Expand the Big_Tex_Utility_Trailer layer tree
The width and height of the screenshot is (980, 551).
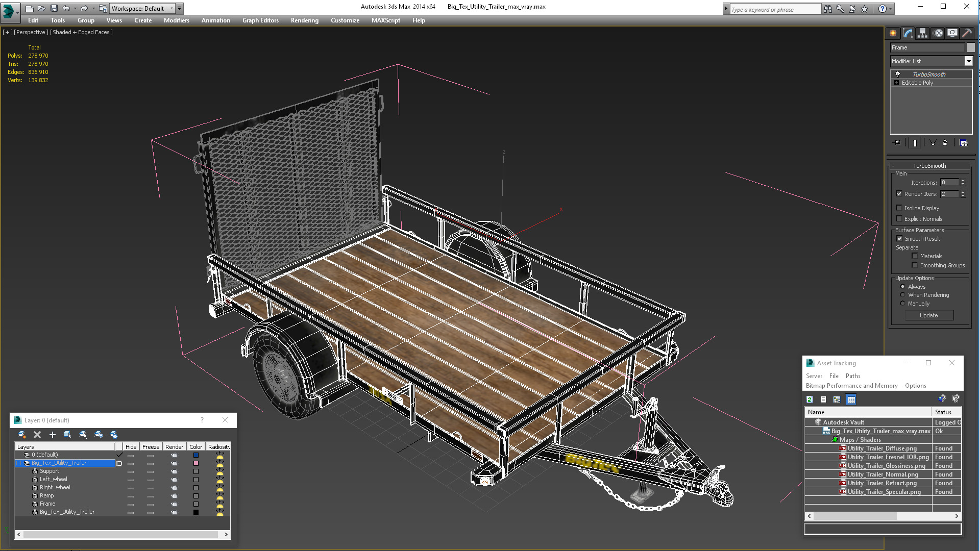(x=19, y=462)
